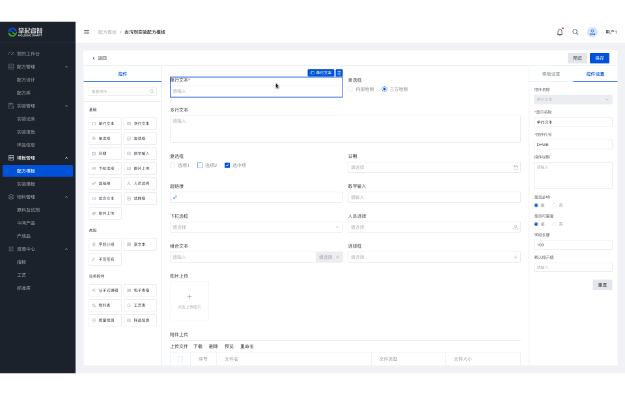Collapse the highlighted template management sidebar group
Screen dimensions: 625x395
tap(67, 158)
